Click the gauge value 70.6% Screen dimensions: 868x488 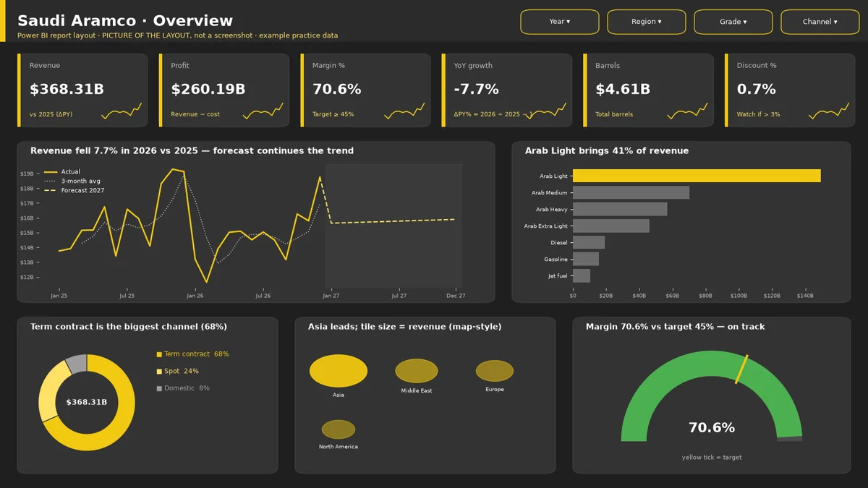(712, 428)
